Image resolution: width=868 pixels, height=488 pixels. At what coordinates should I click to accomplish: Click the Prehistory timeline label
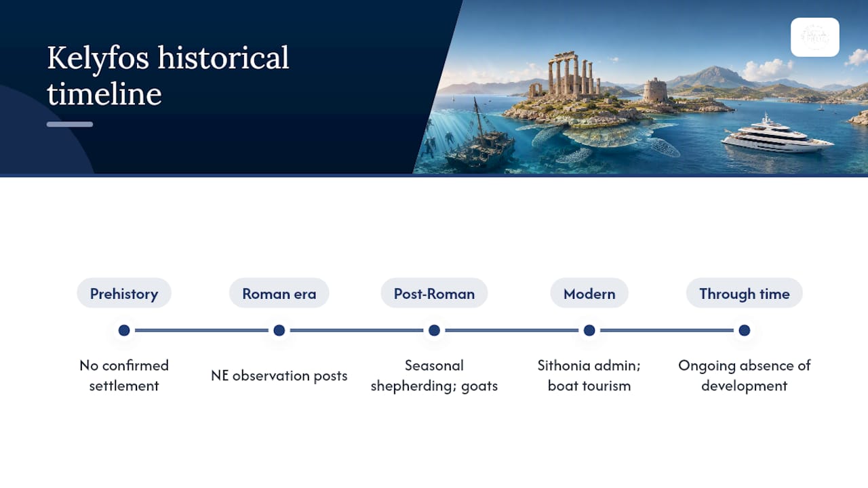(124, 293)
